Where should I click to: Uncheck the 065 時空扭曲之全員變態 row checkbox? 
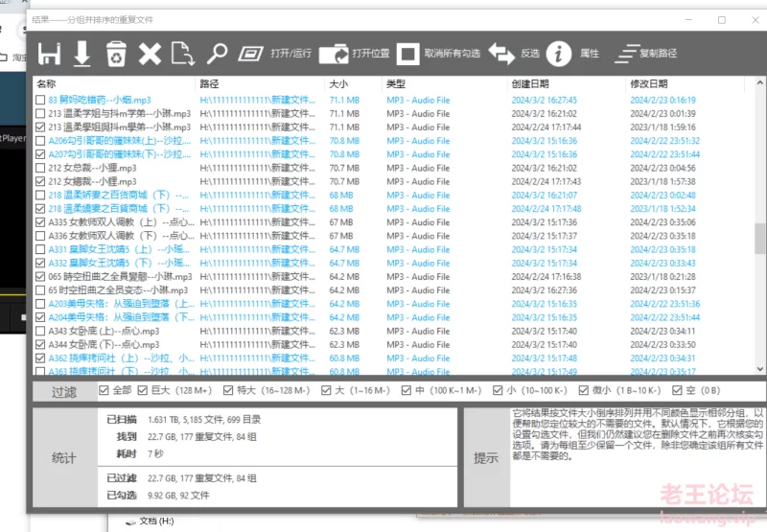[40, 277]
